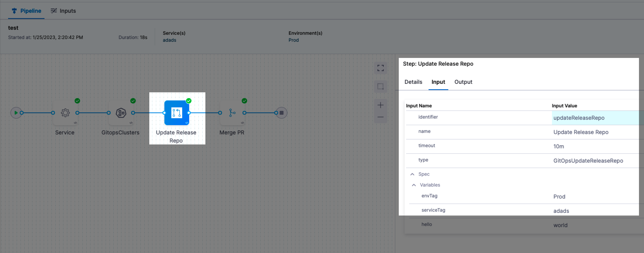Click the fit-to-screen fullscreen icon
Image resolution: width=644 pixels, height=253 pixels.
pos(380,68)
